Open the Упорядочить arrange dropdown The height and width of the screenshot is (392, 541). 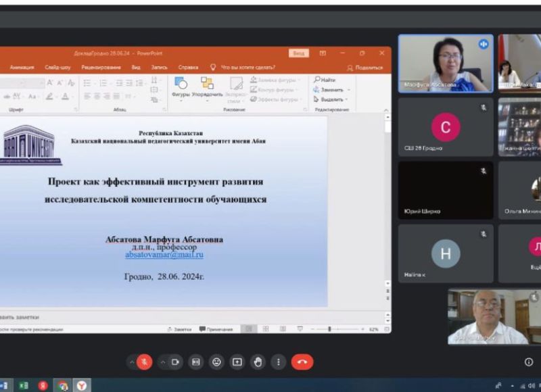207,87
